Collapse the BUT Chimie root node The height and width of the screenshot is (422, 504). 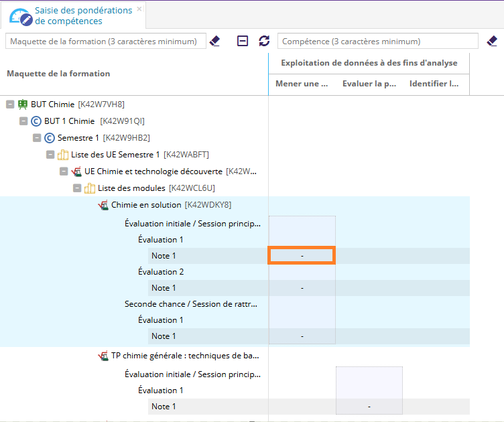click(10, 104)
